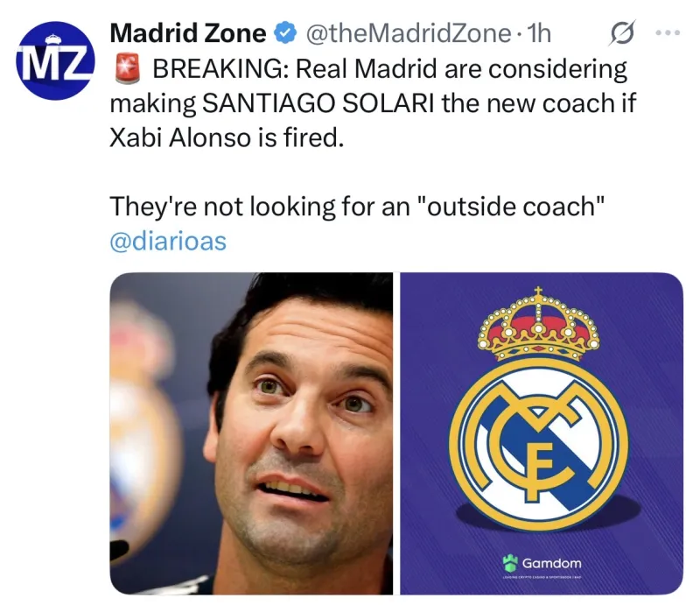
Task: Click the red siren emoji
Action: pyautogui.click(x=124, y=68)
